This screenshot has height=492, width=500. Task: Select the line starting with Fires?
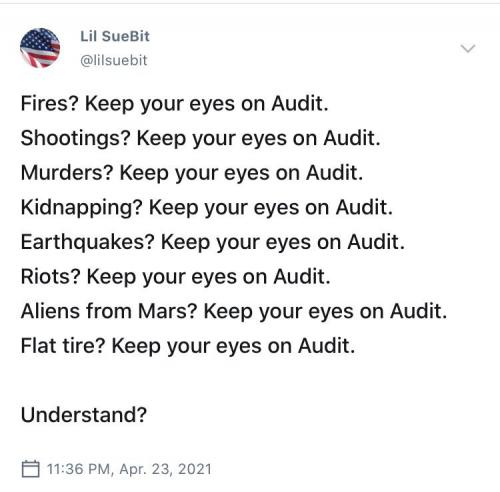174,104
